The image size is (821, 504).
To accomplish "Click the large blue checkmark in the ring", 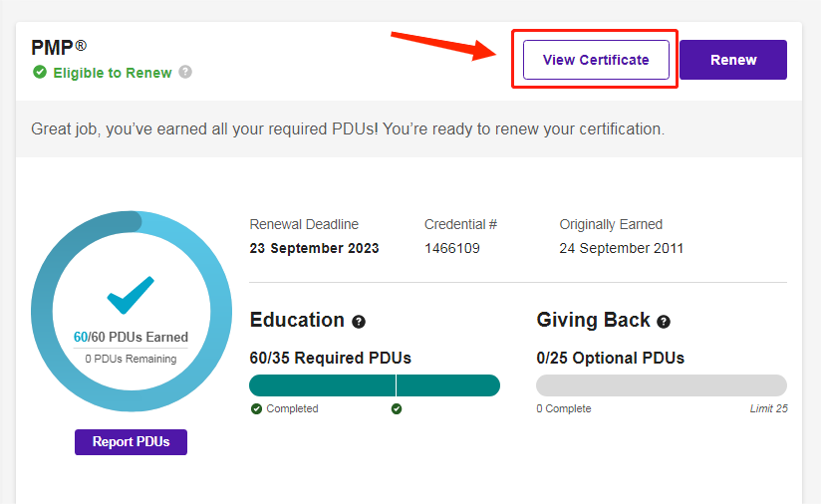I will (x=131, y=296).
